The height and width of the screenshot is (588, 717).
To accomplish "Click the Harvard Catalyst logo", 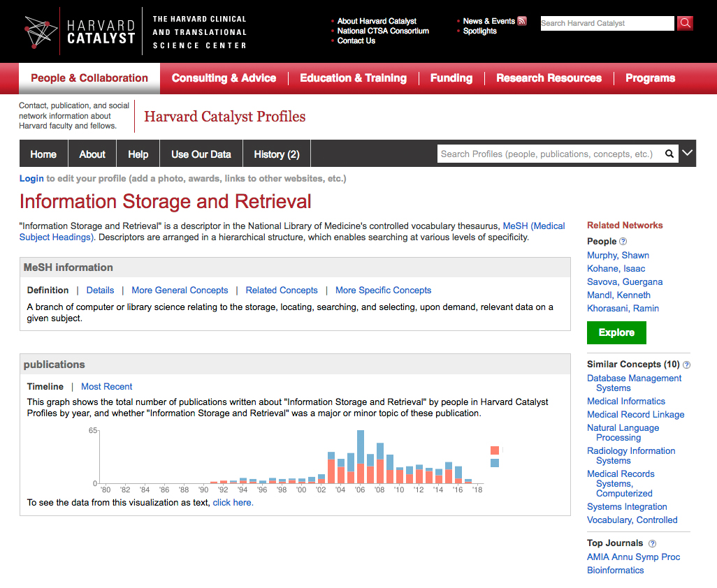I will coord(80,32).
